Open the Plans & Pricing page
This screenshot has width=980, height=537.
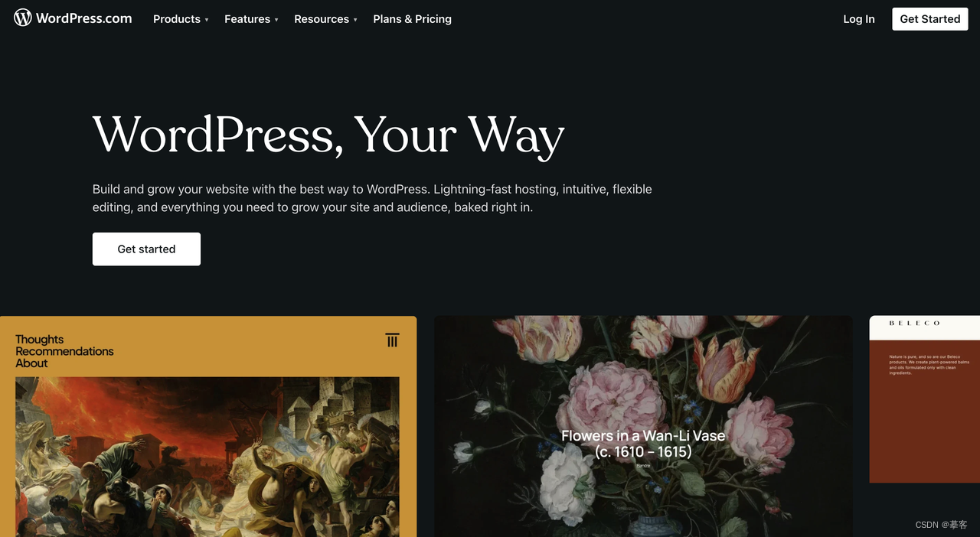[x=412, y=19]
